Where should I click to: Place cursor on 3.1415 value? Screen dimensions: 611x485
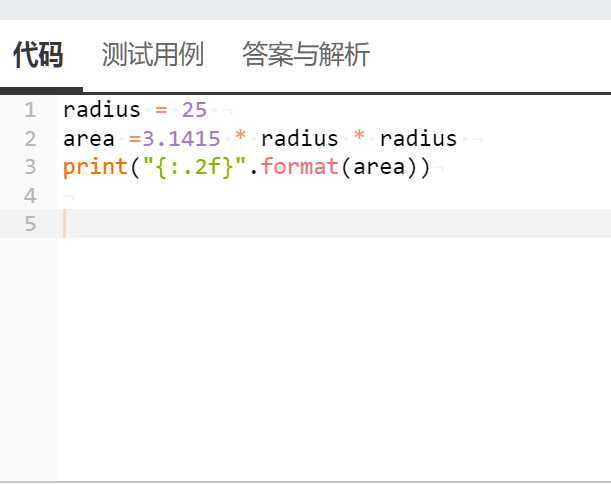click(182, 139)
